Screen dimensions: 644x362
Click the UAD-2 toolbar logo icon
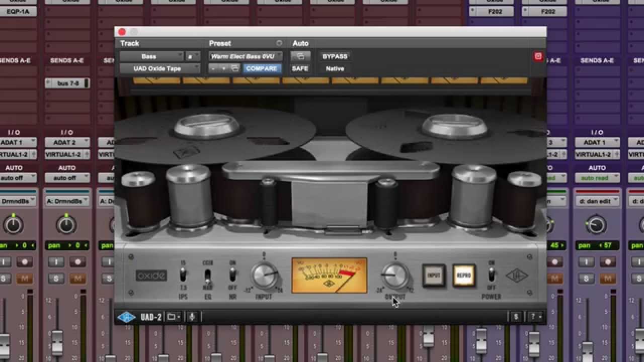tap(126, 317)
